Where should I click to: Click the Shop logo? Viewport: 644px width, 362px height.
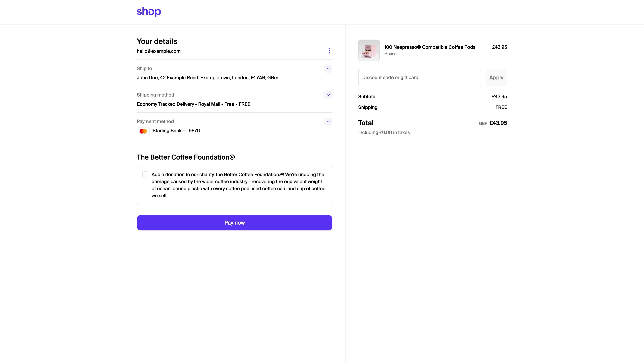pos(149,12)
